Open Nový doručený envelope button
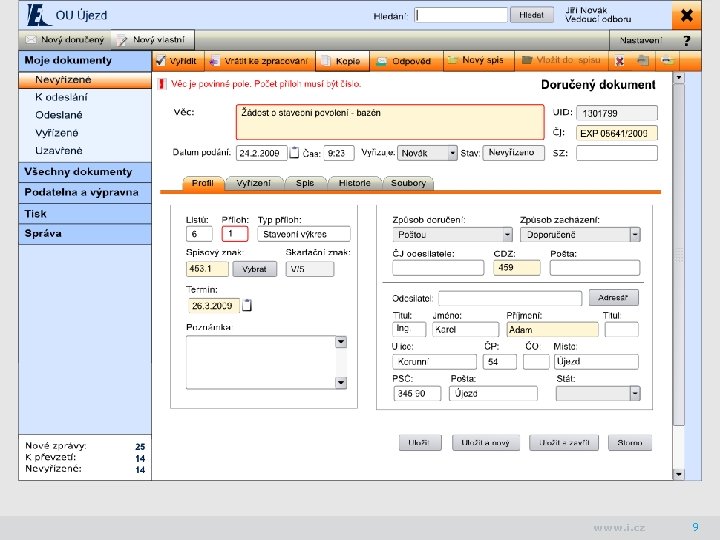 [x=65, y=40]
